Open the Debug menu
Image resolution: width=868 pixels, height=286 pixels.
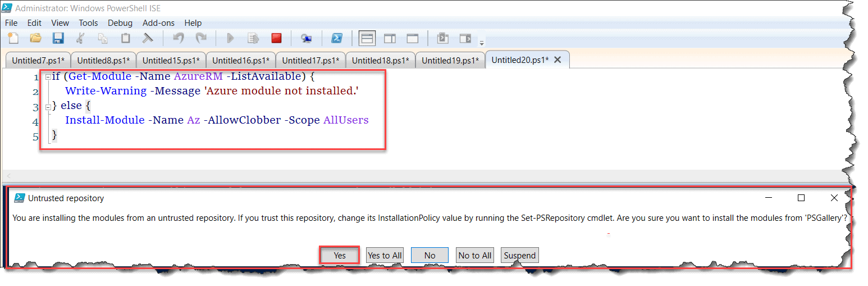click(x=120, y=23)
